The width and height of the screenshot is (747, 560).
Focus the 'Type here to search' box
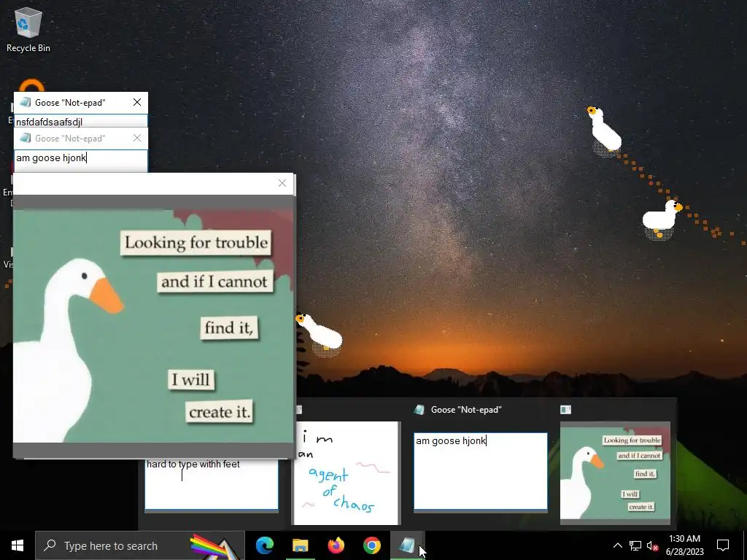pos(140,545)
